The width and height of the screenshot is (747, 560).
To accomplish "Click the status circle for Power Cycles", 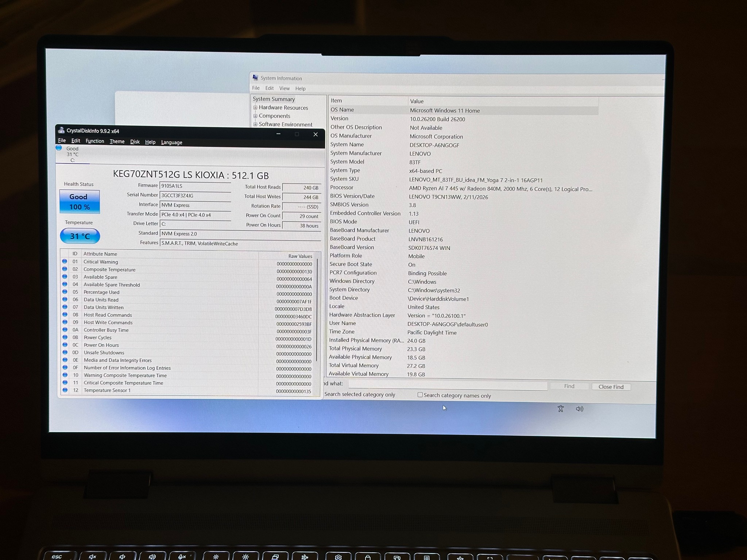I will coord(65,337).
